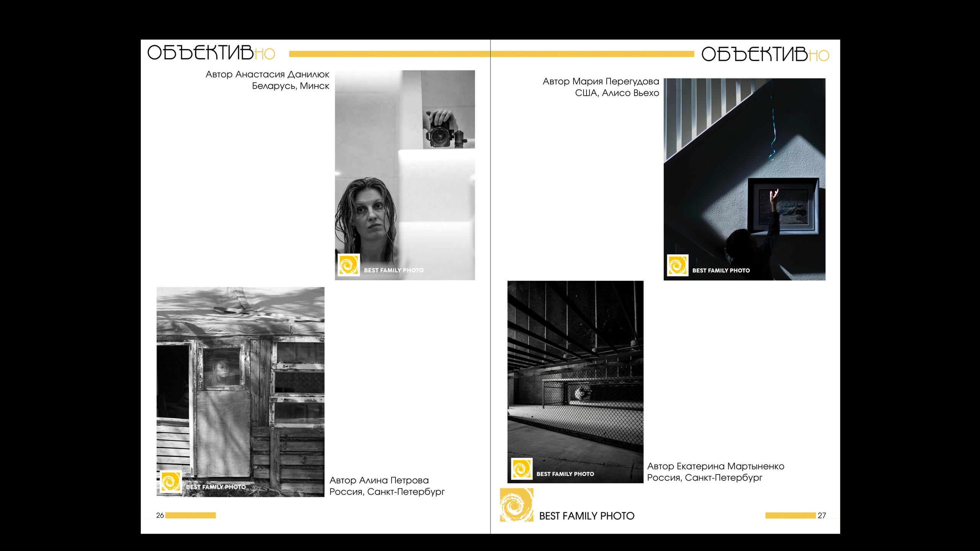Open the staircase with balloon ribbon photograph
The width and height of the screenshot is (980, 551).
click(744, 179)
